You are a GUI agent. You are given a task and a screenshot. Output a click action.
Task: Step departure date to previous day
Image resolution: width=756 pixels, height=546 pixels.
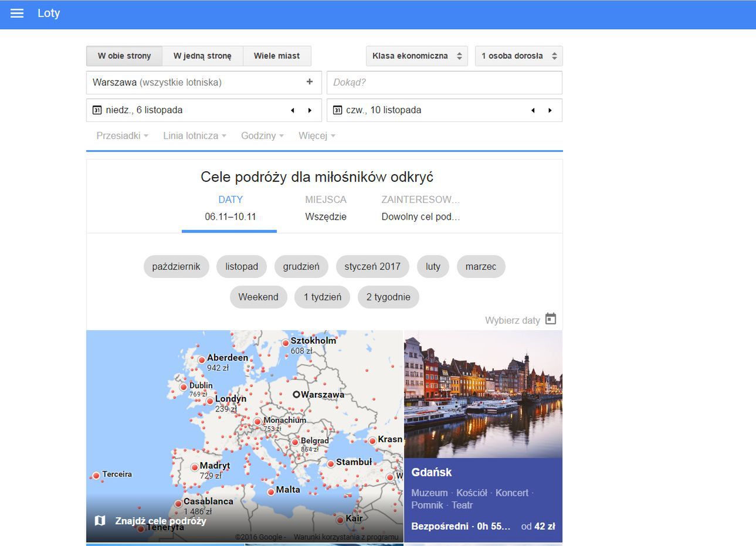click(292, 110)
